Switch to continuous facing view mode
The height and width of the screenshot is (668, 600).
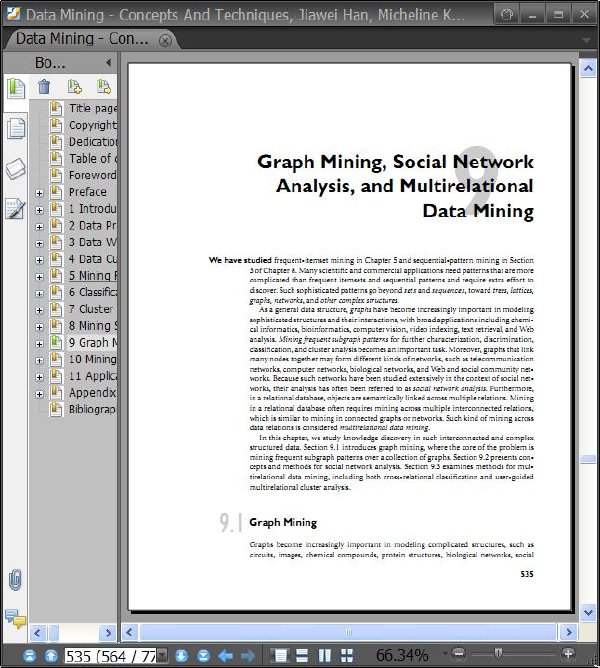point(347,655)
